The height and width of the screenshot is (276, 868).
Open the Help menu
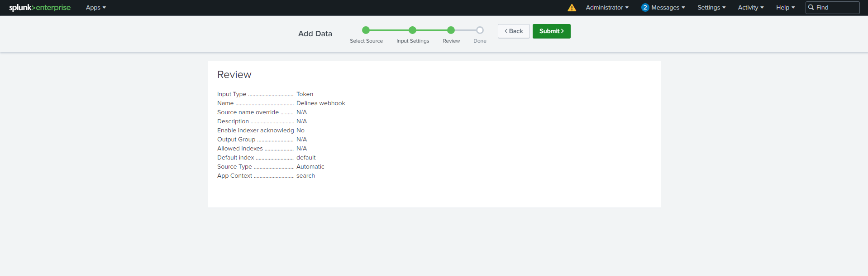(785, 8)
